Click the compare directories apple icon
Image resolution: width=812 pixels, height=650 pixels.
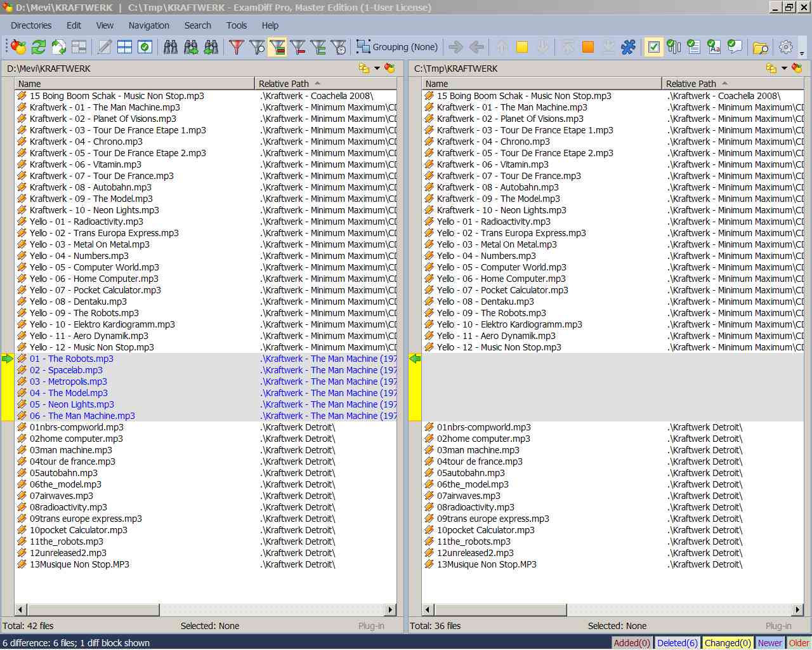(18, 47)
